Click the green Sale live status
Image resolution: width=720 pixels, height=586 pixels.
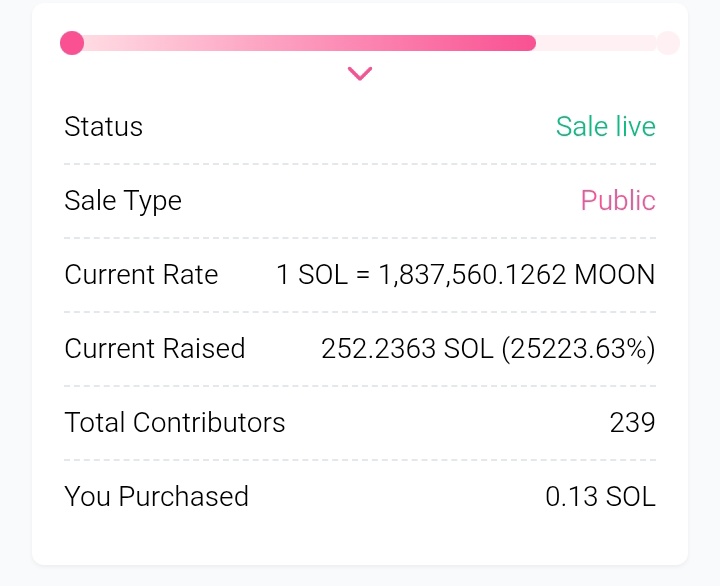605,127
